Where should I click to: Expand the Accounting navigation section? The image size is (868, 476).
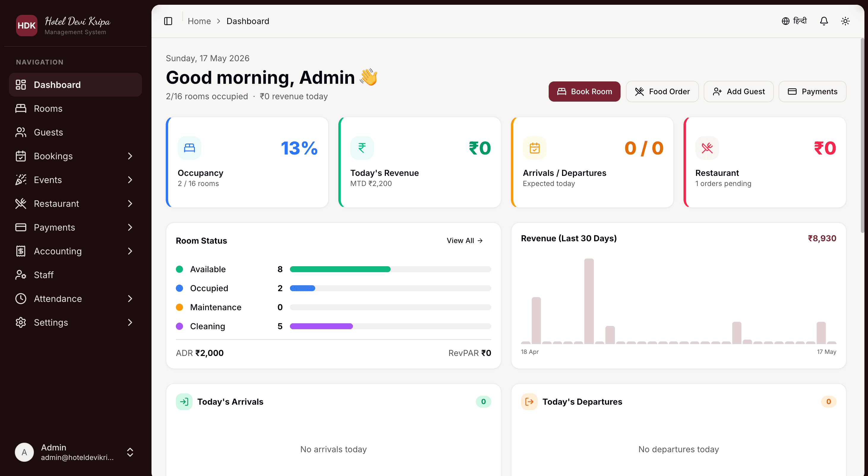(x=75, y=251)
